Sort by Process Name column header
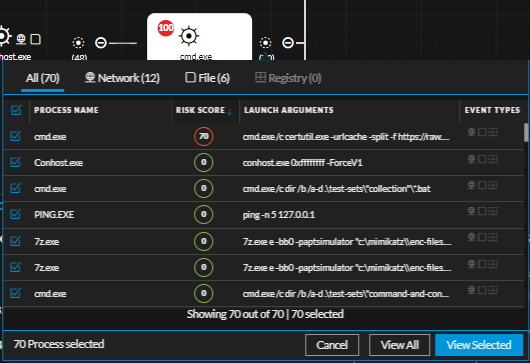The height and width of the screenshot is (363, 530). click(66, 110)
